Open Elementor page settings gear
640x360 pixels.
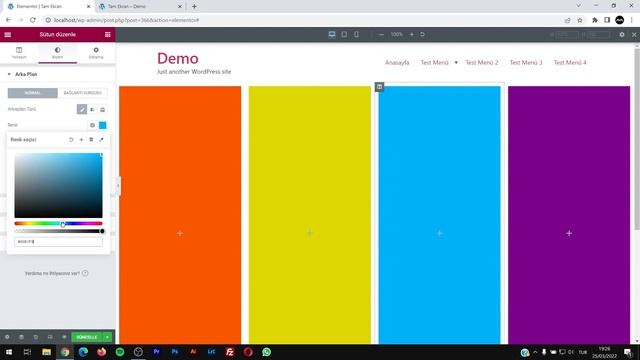point(7,337)
